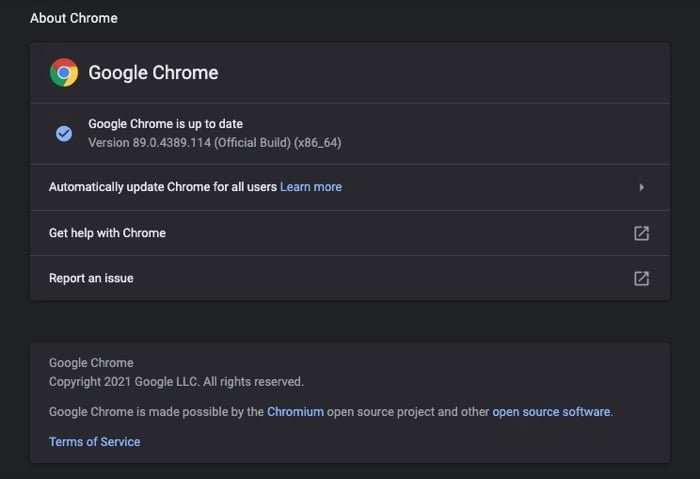Screen dimensions: 700x479
Task: Click the blue up-to-date checkmark icon
Action: click(x=64, y=133)
